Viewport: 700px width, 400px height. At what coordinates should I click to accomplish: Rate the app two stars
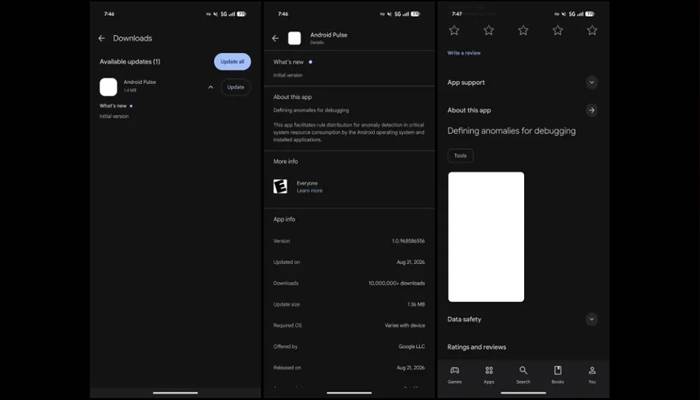(489, 30)
